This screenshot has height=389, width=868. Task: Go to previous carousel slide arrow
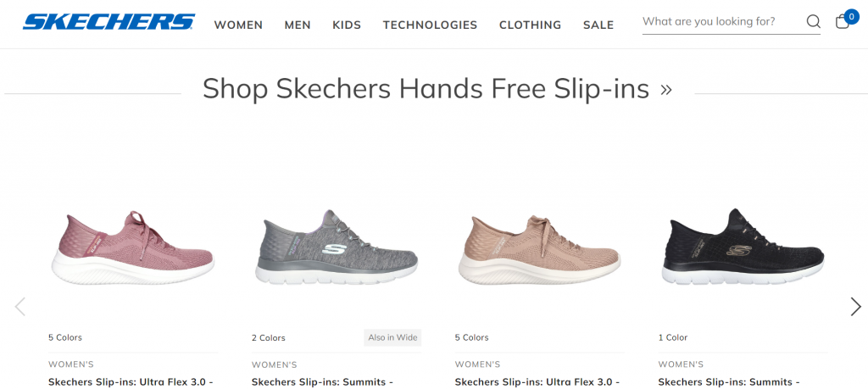tap(20, 307)
